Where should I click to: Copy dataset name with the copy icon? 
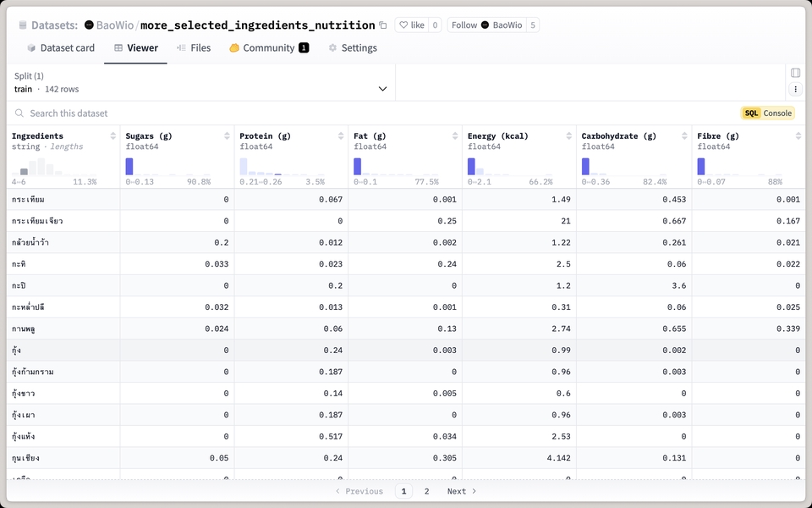(382, 25)
